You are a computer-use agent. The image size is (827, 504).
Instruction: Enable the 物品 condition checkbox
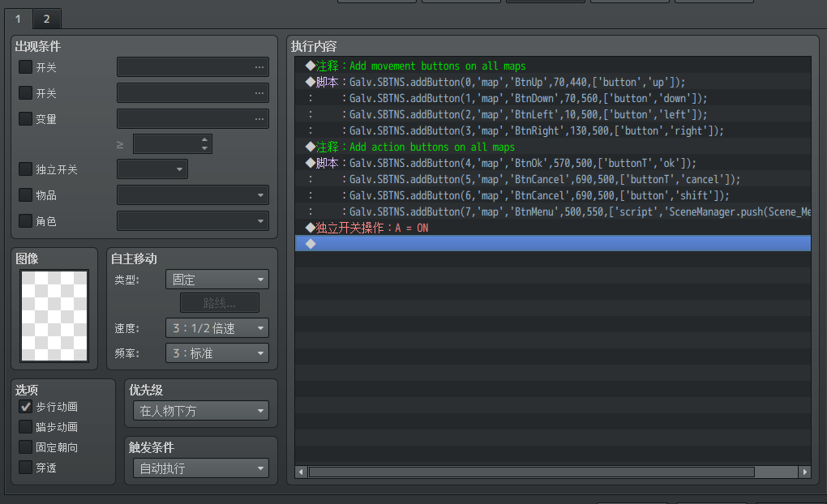pos(25,194)
